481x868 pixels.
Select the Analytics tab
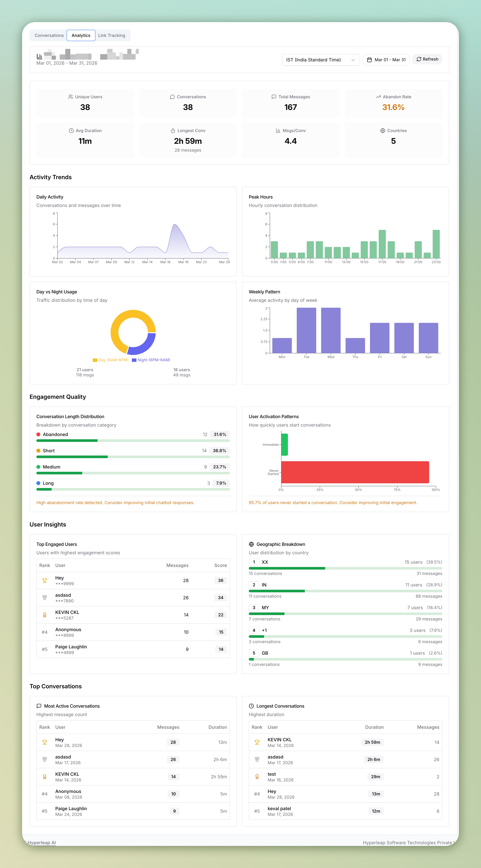[x=81, y=35]
